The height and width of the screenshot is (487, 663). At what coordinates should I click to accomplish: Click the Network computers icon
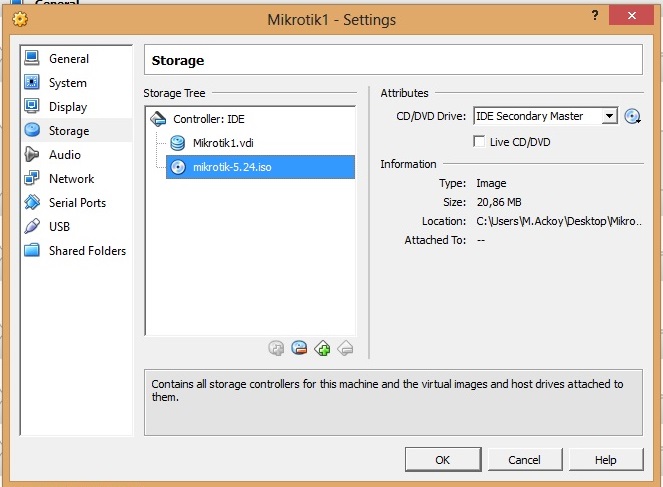pos(32,178)
